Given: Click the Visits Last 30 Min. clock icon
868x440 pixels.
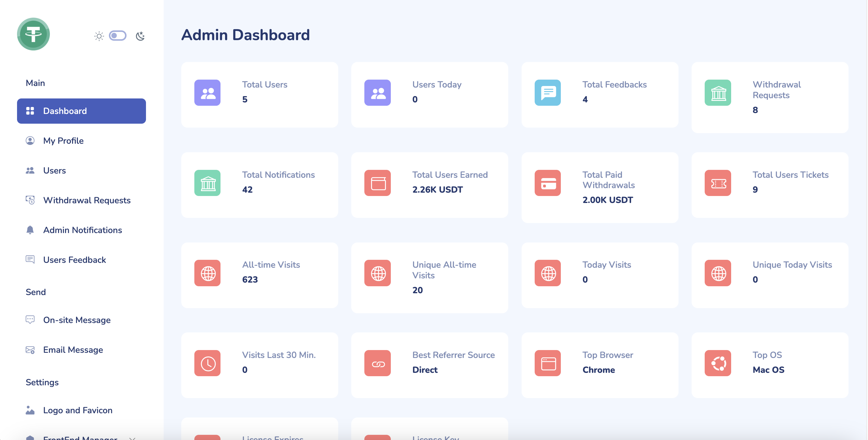Looking at the screenshot, I should tap(207, 363).
